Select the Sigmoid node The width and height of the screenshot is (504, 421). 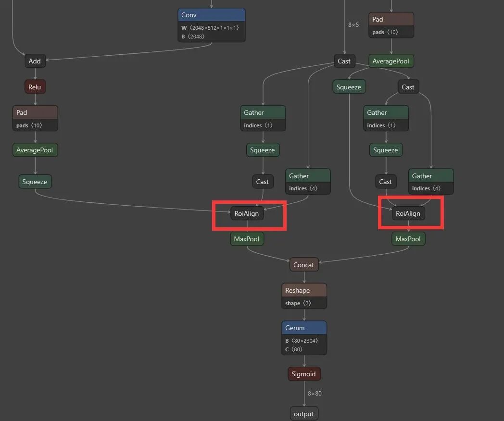pos(304,374)
